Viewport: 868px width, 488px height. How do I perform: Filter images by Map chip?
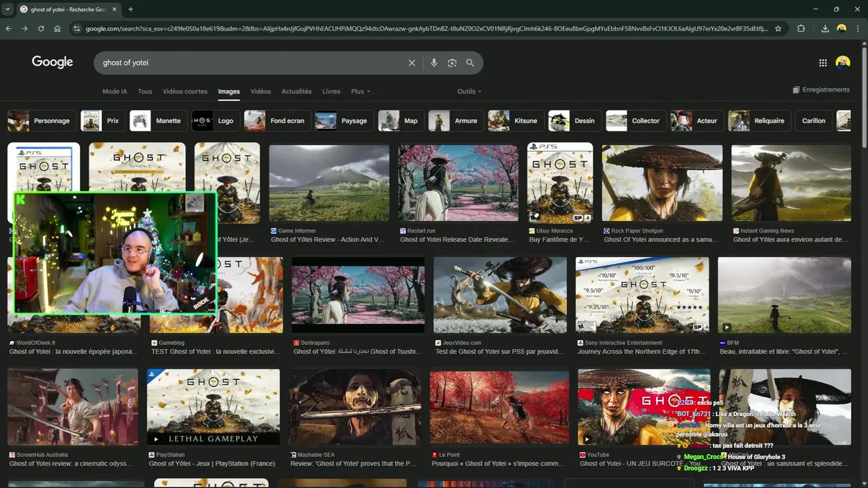[401, 121]
